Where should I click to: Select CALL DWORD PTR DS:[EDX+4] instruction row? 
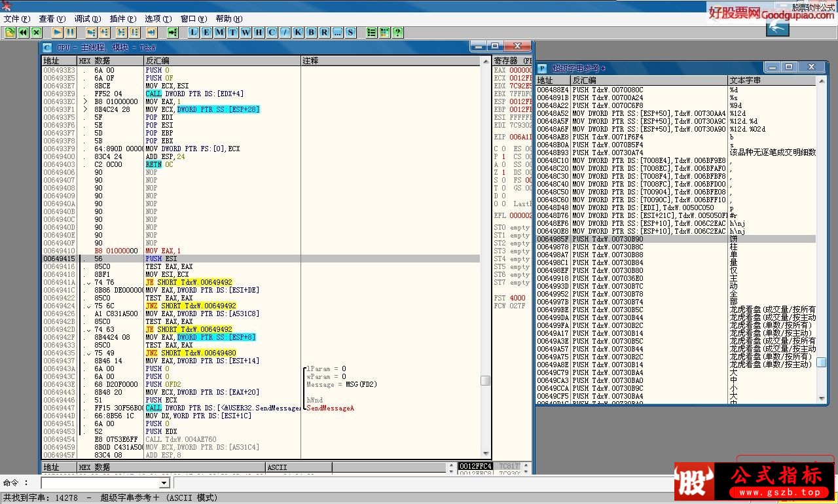pyautogui.click(x=261, y=94)
